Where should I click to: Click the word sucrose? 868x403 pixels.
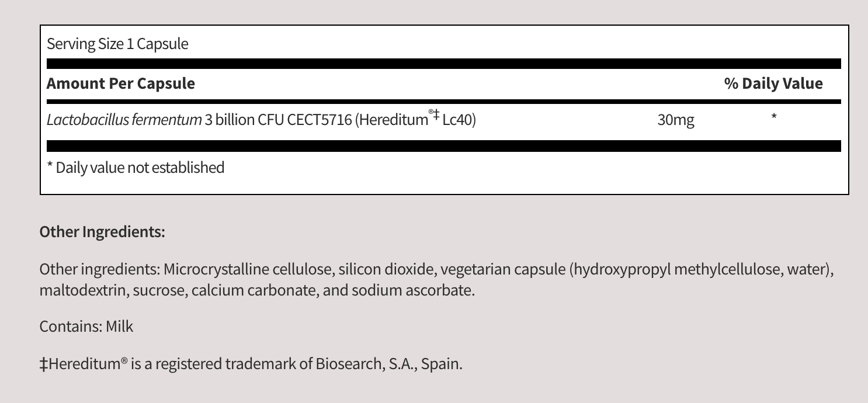pyautogui.click(x=158, y=290)
